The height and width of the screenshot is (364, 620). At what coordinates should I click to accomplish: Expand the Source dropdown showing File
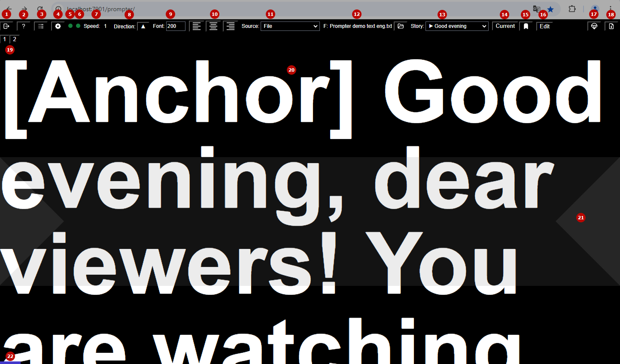click(290, 26)
